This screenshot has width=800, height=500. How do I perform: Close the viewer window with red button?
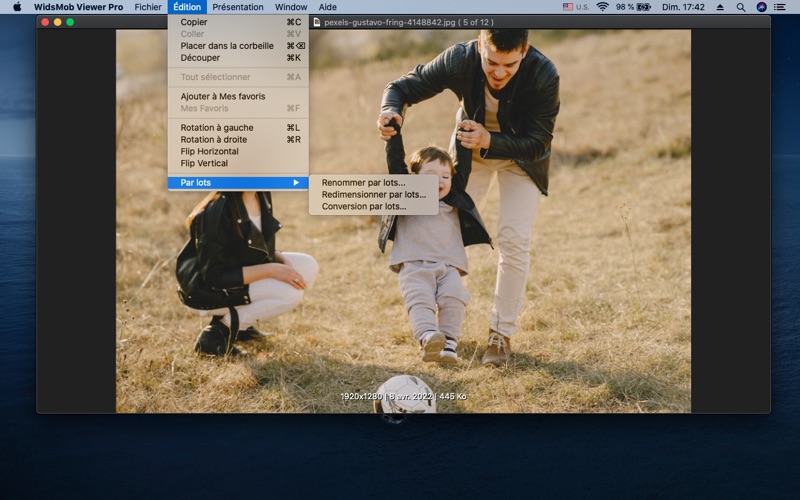(45, 22)
